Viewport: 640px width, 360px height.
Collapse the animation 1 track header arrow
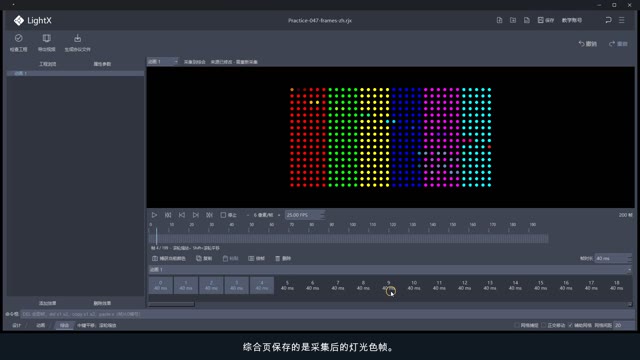tap(629, 270)
